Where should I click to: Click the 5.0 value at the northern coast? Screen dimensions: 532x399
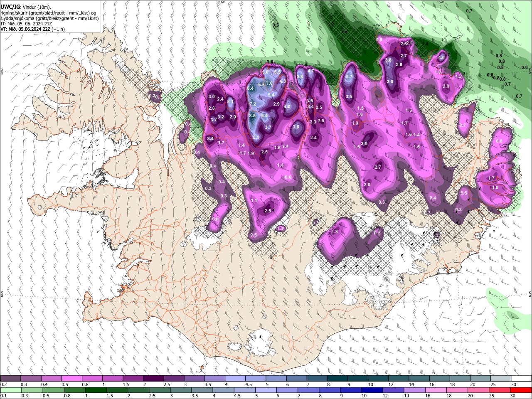coord(265,72)
